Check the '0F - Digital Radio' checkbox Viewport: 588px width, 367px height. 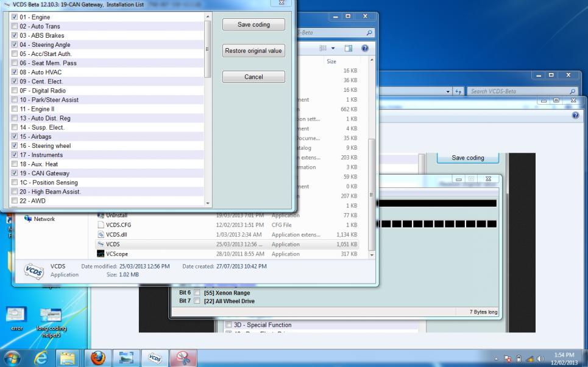click(x=15, y=90)
